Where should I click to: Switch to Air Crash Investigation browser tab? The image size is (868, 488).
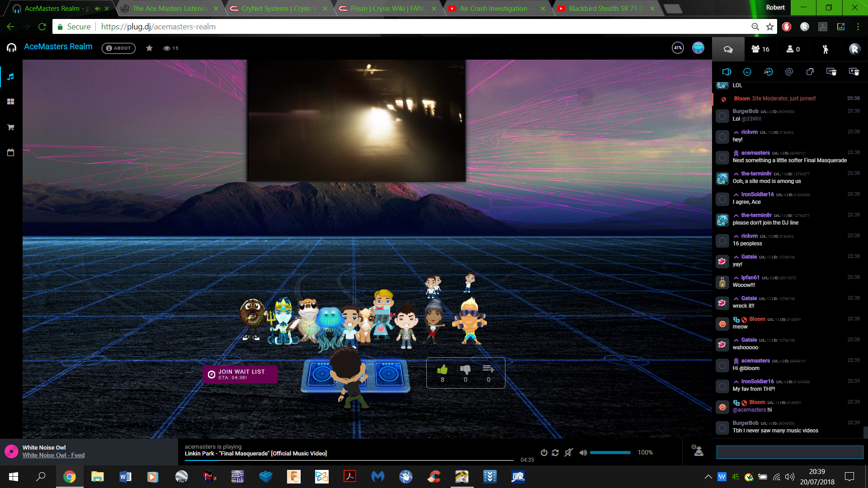tap(496, 8)
